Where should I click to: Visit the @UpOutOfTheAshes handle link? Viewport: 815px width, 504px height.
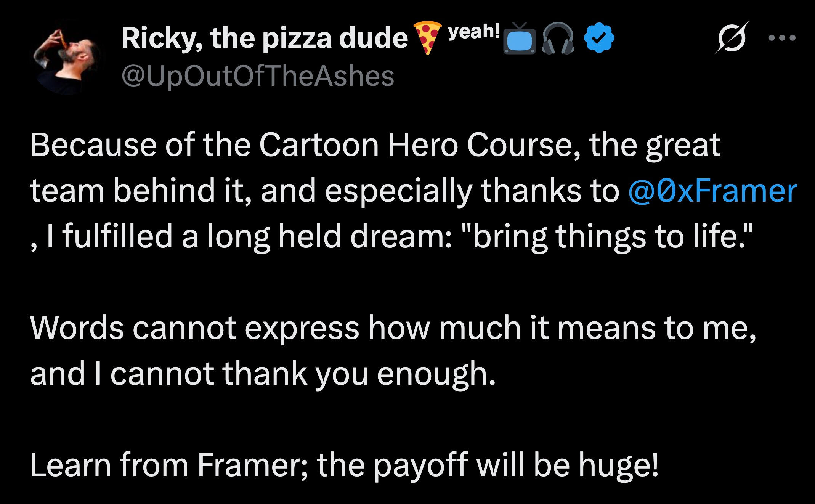coord(258,76)
